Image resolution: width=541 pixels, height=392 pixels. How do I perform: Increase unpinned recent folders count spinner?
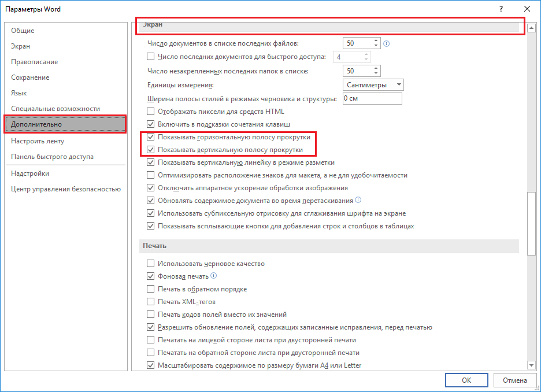point(376,68)
